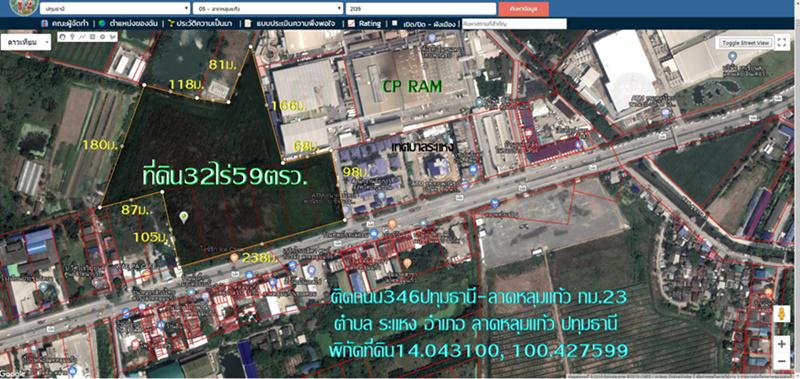Zoom out with the minus button

click(x=781, y=362)
